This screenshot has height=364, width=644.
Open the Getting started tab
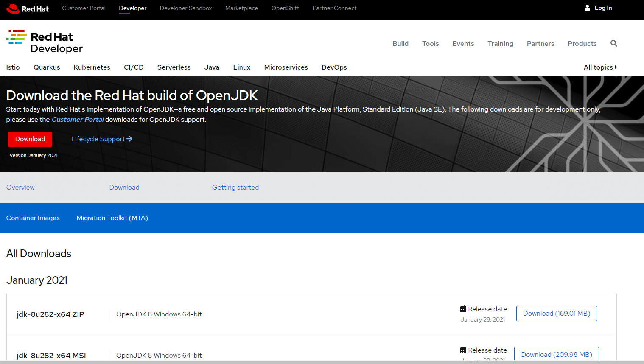(235, 187)
